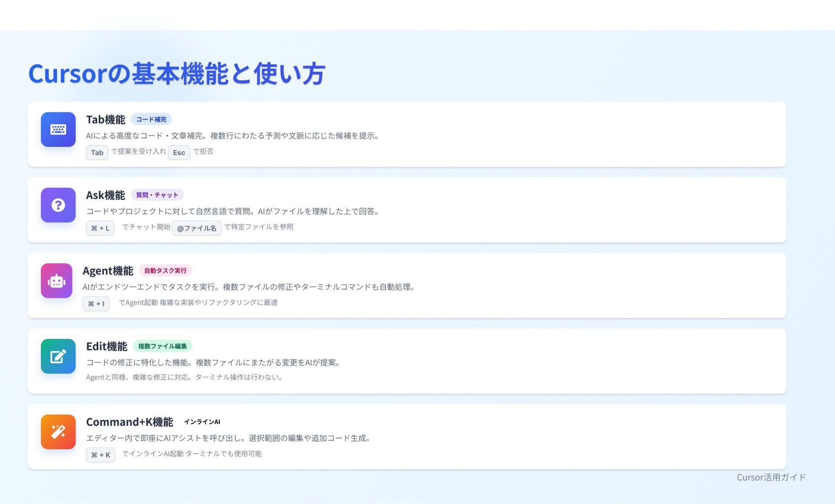The width and height of the screenshot is (835, 504).
Task: Click the title Cursorの基本機能と使い方
Action: [177, 73]
